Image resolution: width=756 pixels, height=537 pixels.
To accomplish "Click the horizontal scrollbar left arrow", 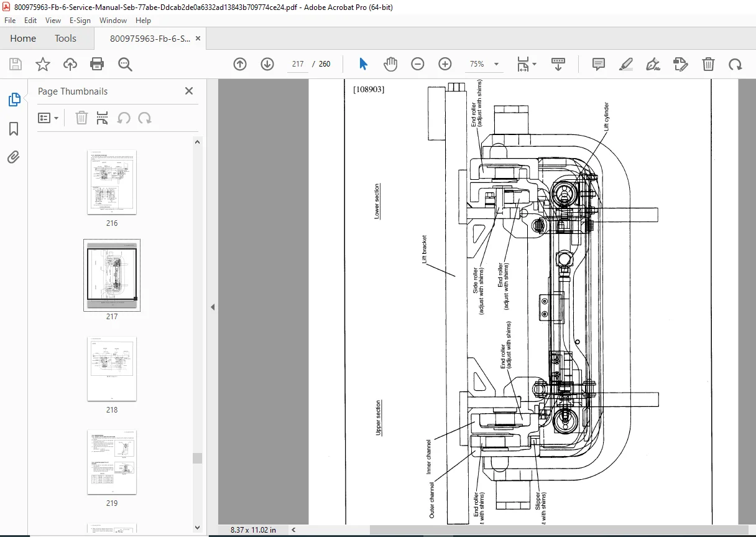I will [293, 530].
